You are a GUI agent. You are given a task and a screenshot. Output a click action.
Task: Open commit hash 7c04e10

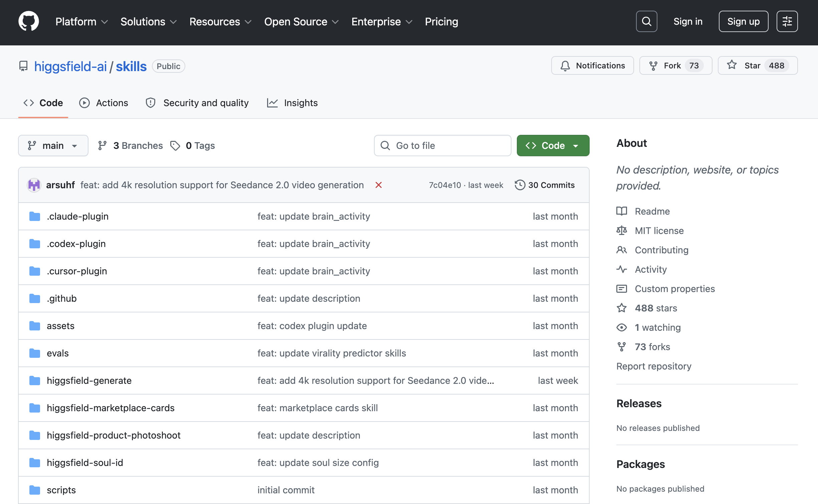click(x=445, y=185)
